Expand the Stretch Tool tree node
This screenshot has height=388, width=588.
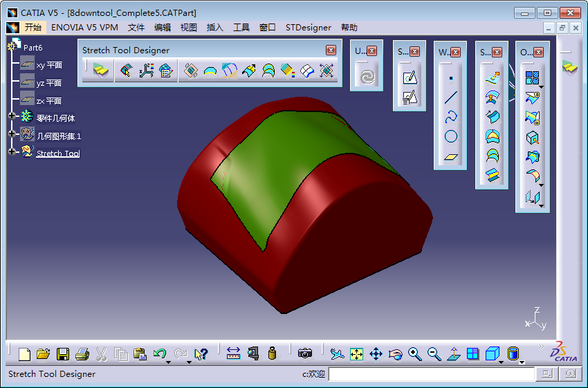click(x=12, y=151)
